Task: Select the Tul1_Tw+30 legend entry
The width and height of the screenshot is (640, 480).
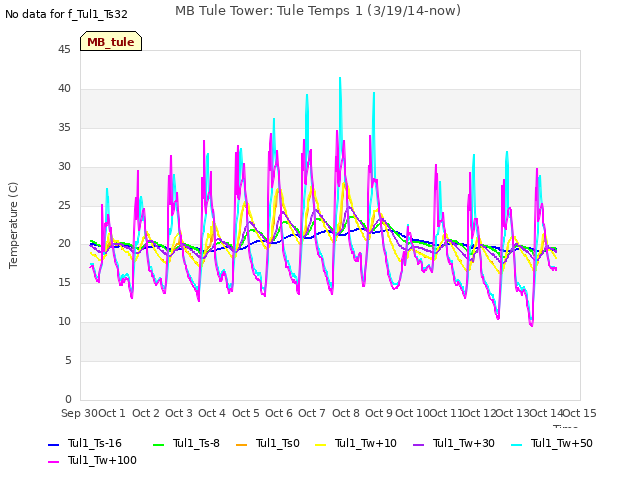Action: click(454, 443)
